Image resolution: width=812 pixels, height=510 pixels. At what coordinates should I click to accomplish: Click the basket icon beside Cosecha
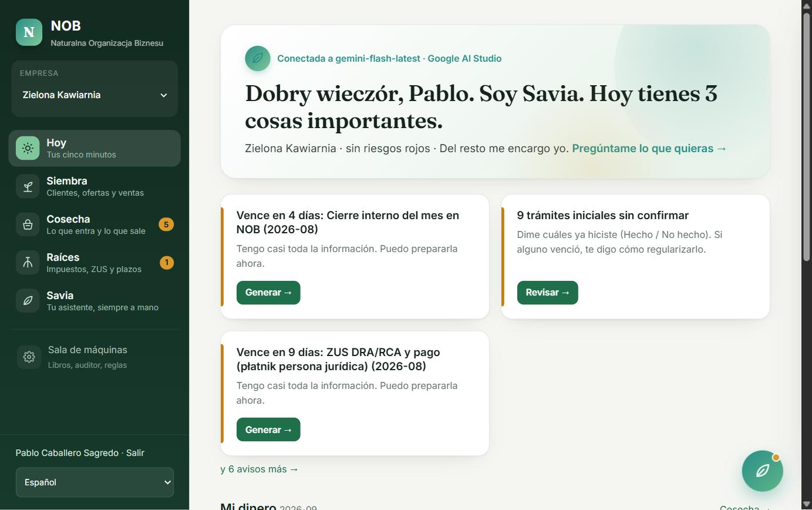point(28,224)
